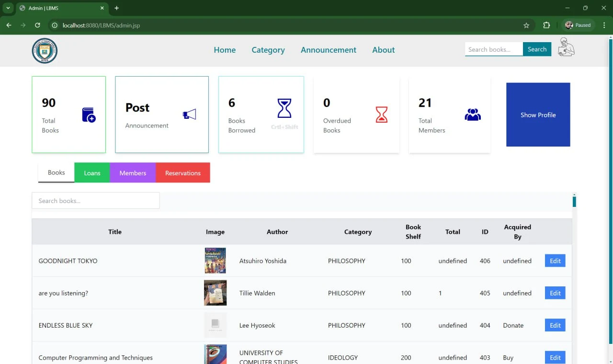Screen dimensions: 613x364
Task: Navigate to the Category menu item
Action: click(268, 50)
